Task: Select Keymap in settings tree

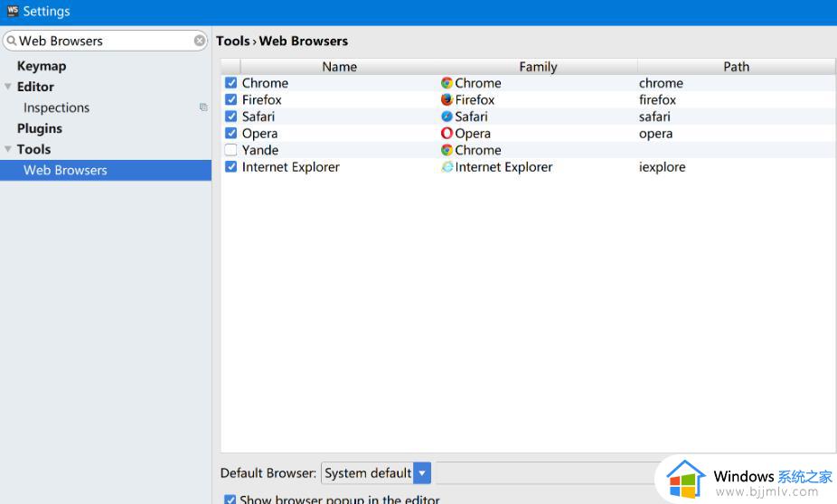Action: [x=42, y=66]
